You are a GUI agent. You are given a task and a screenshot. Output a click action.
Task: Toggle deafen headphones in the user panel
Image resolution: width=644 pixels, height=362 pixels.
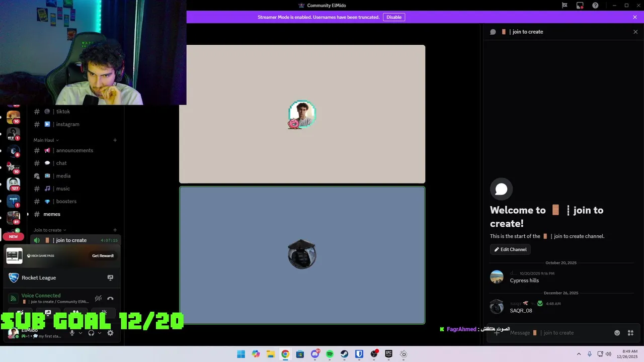(91, 333)
